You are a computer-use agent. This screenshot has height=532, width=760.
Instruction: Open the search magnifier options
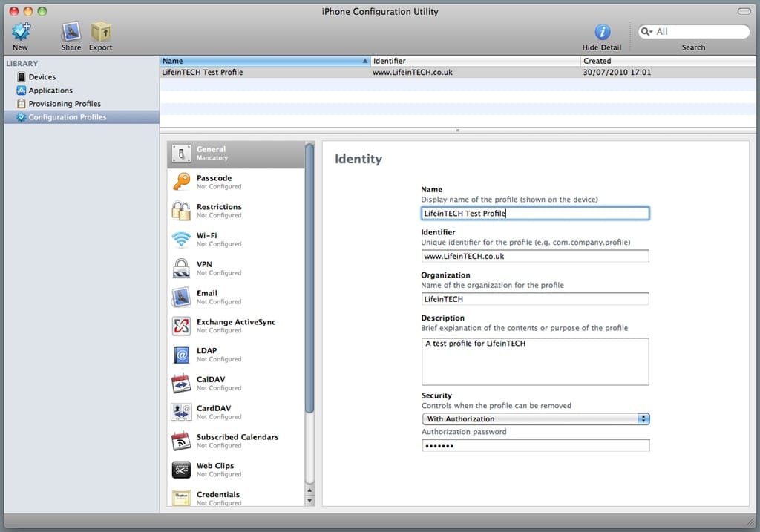coord(646,31)
